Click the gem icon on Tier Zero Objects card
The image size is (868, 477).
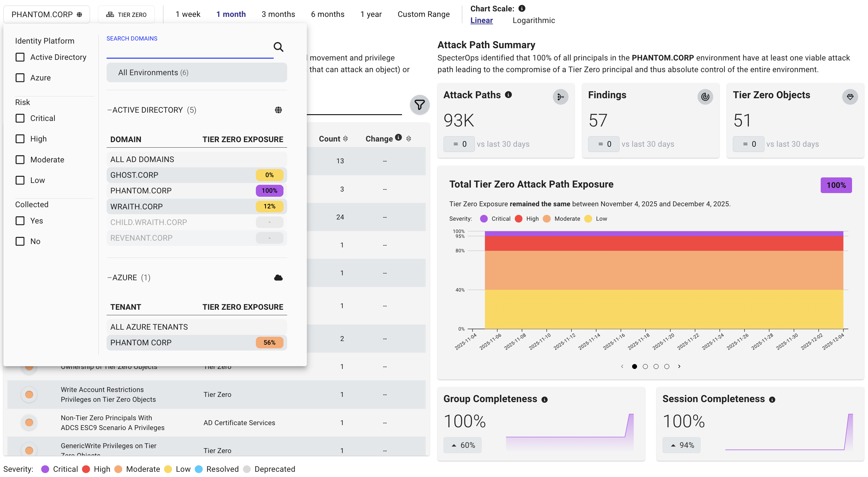[x=850, y=97]
